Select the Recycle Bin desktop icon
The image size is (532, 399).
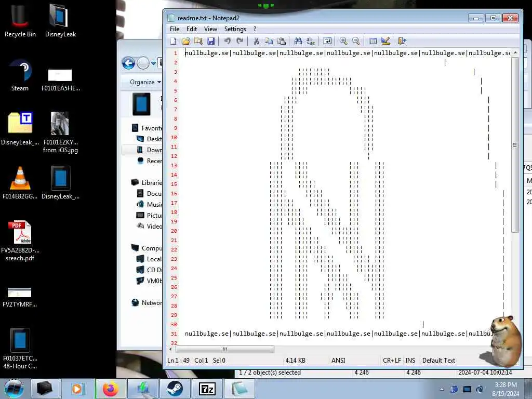[x=20, y=21]
